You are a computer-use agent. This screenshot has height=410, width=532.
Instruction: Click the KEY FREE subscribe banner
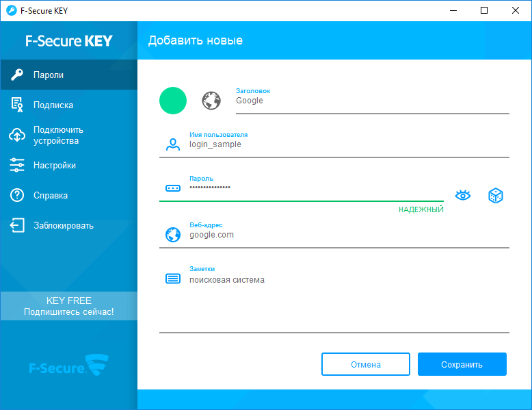tap(69, 306)
